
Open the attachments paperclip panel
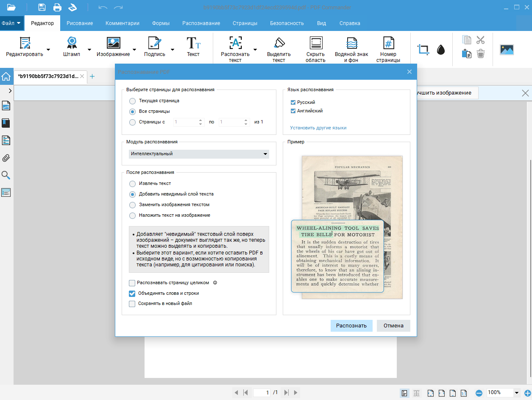coord(6,158)
